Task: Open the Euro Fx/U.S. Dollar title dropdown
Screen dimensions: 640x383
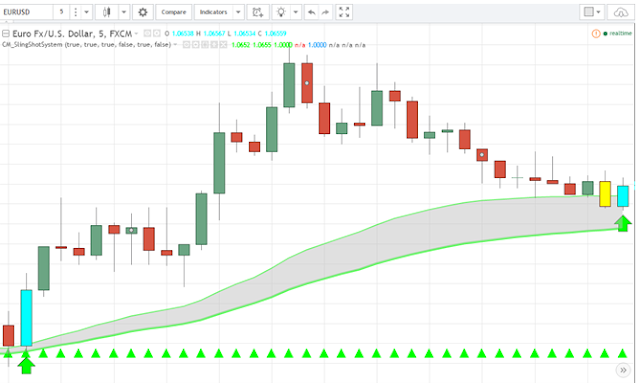Action: [136, 33]
